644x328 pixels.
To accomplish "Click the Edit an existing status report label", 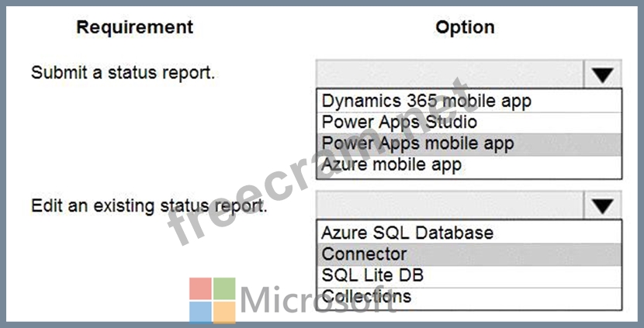I will 149,205.
